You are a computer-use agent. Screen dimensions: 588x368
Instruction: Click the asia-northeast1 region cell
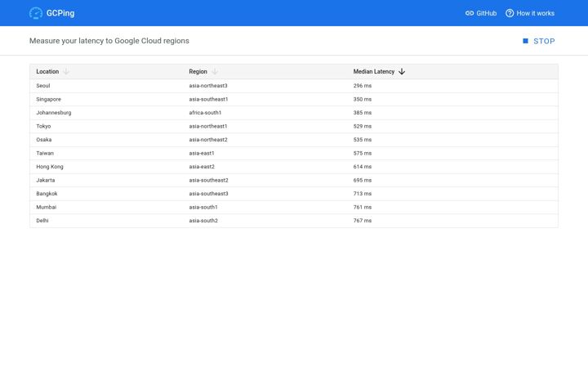click(208, 126)
